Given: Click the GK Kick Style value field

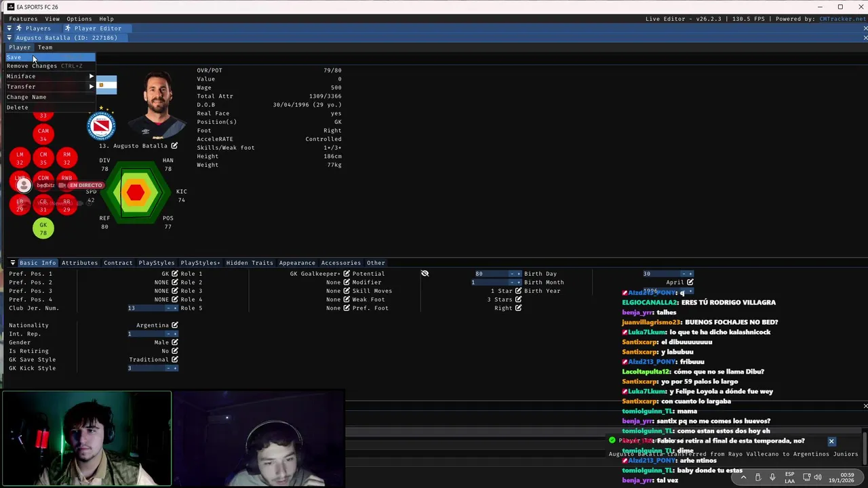Looking at the screenshot, I should 146,368.
